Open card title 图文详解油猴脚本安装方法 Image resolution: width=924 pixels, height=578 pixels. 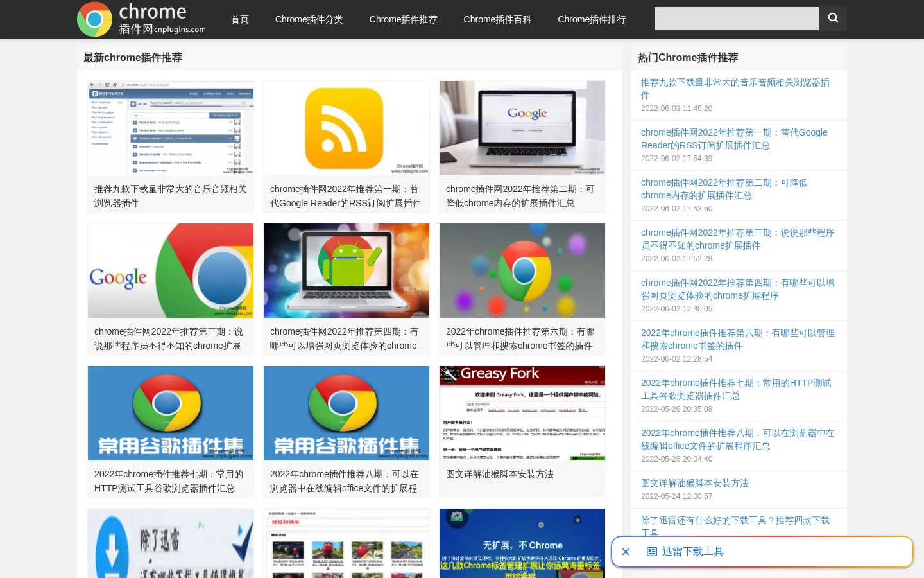(x=500, y=474)
